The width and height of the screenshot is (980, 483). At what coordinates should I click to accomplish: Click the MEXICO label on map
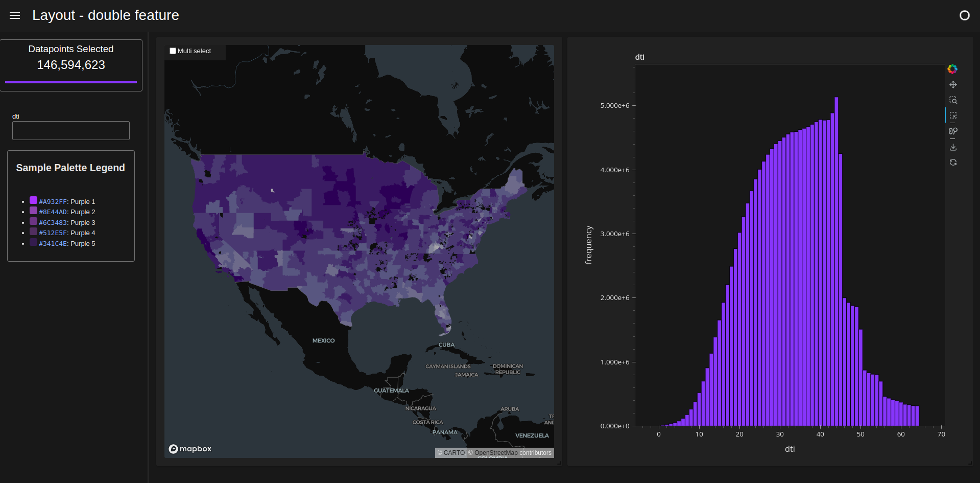pos(323,340)
